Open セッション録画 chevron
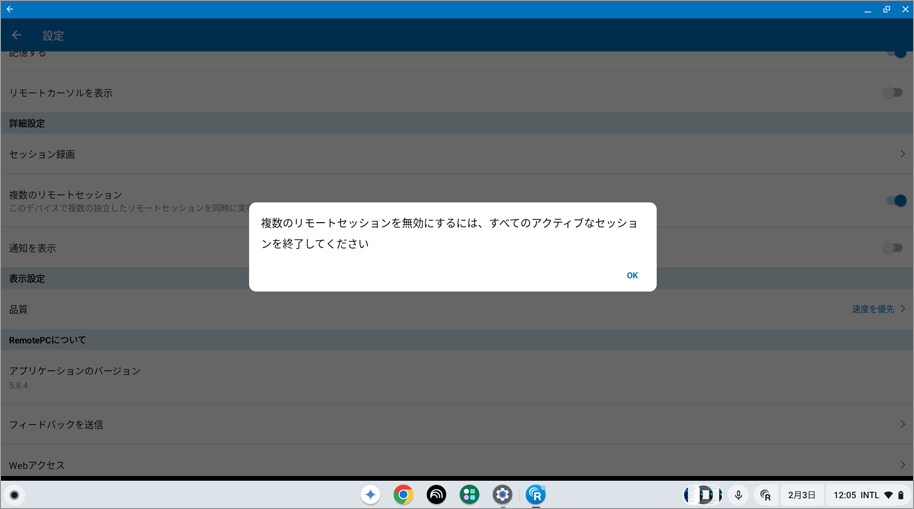914x509 pixels. [902, 154]
